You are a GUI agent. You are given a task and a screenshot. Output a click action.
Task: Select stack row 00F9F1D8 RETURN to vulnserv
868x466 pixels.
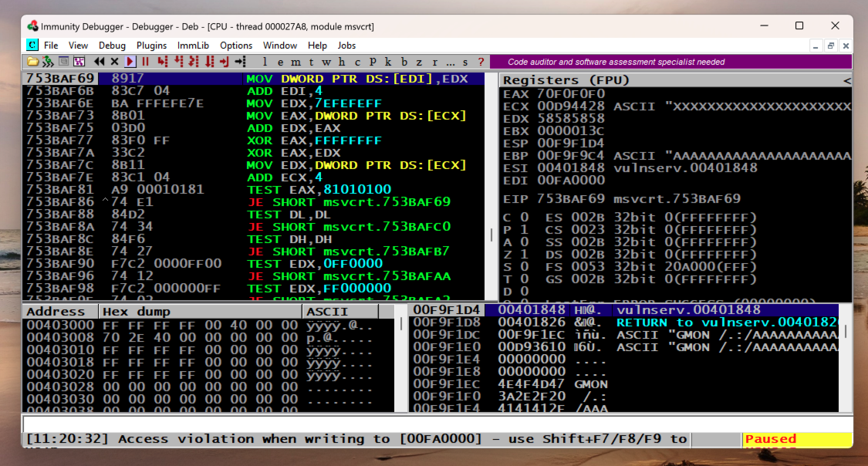click(624, 322)
